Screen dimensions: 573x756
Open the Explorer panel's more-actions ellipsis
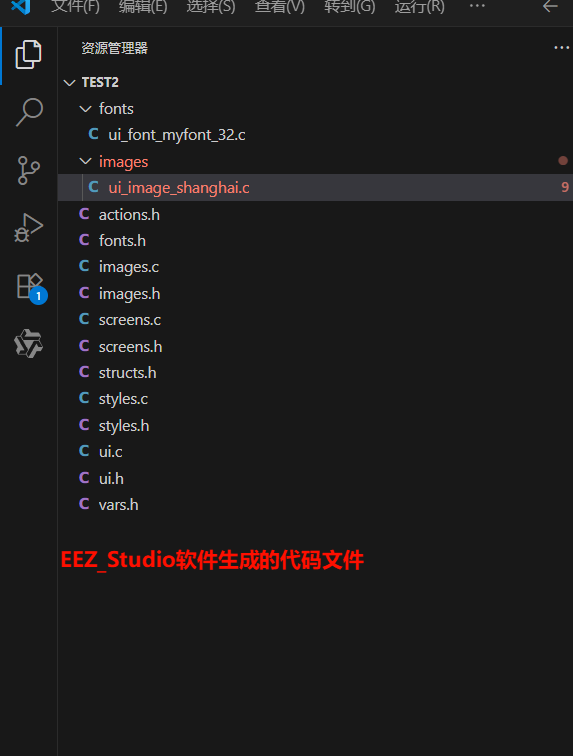561,48
